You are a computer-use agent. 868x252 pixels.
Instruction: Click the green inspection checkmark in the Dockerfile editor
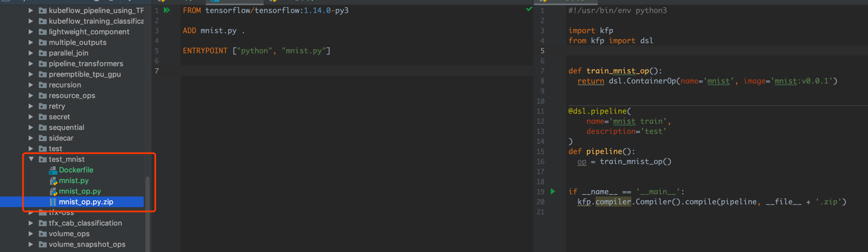[x=529, y=10]
